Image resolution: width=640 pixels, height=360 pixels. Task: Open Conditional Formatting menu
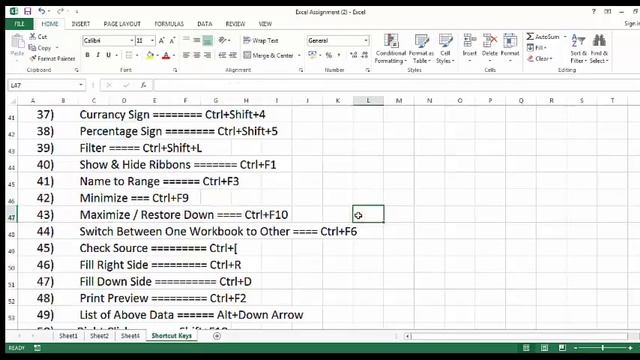tap(391, 49)
